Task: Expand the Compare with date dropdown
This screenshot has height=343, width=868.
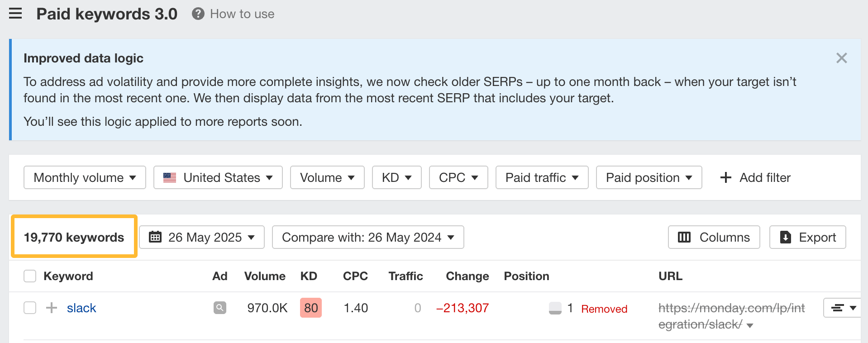Action: coord(367,237)
